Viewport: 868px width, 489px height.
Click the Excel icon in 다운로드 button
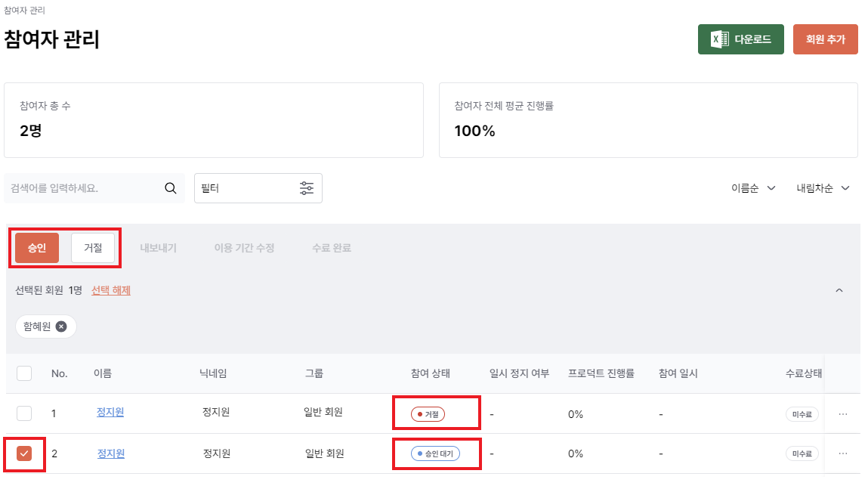pyautogui.click(x=720, y=39)
